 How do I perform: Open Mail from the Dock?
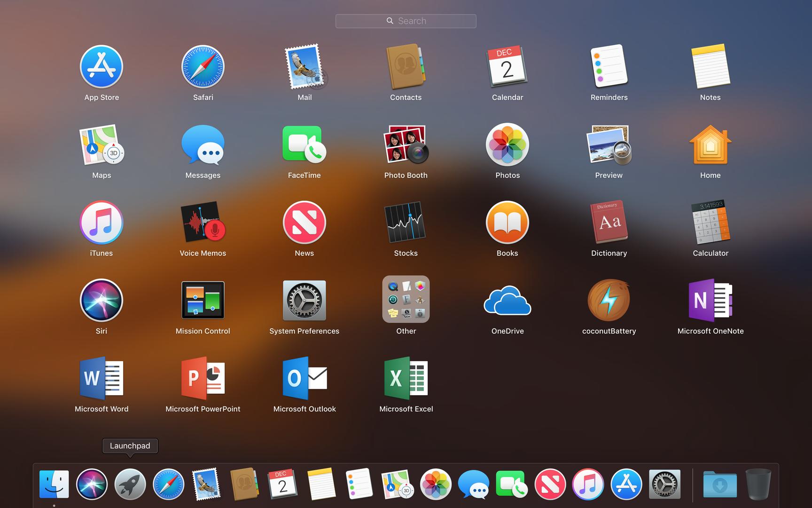coord(206,484)
